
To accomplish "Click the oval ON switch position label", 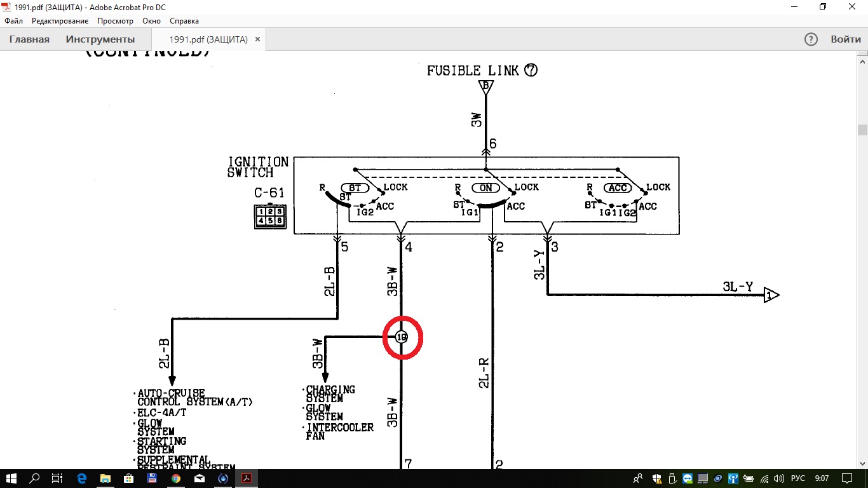I will click(485, 188).
